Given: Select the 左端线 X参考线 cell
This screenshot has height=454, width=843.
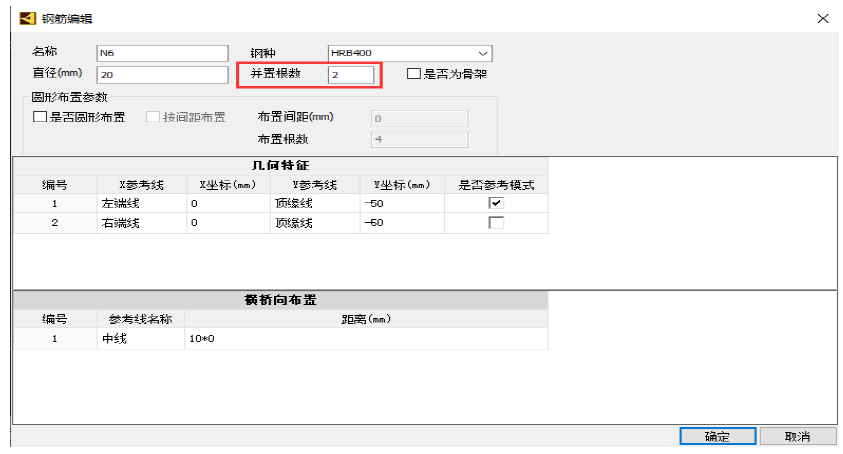Looking at the screenshot, I should (x=142, y=203).
